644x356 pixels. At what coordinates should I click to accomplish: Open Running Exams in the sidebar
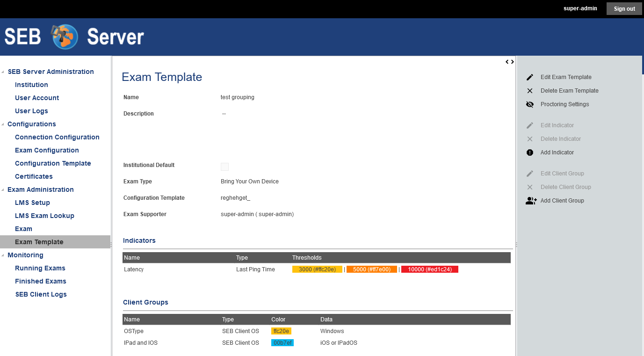pos(40,268)
